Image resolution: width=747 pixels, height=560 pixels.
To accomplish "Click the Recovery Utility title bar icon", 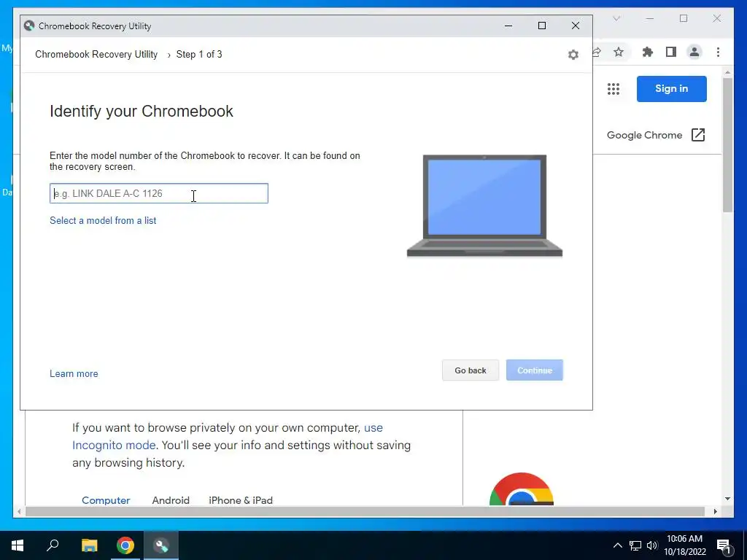I will tap(29, 26).
